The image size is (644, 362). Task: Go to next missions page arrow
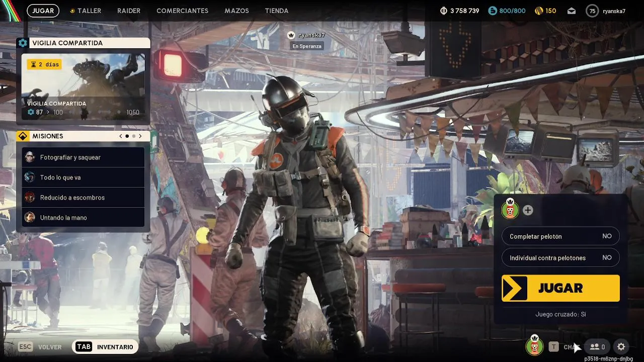pyautogui.click(x=140, y=136)
